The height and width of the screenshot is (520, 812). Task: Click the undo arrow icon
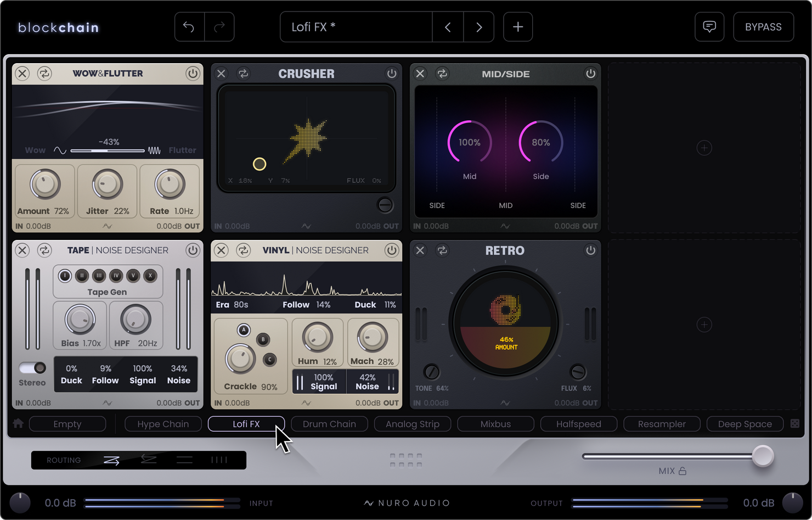click(189, 27)
